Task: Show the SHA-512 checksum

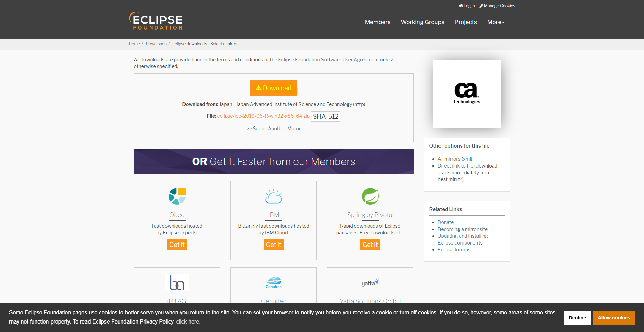Action: [x=326, y=116]
